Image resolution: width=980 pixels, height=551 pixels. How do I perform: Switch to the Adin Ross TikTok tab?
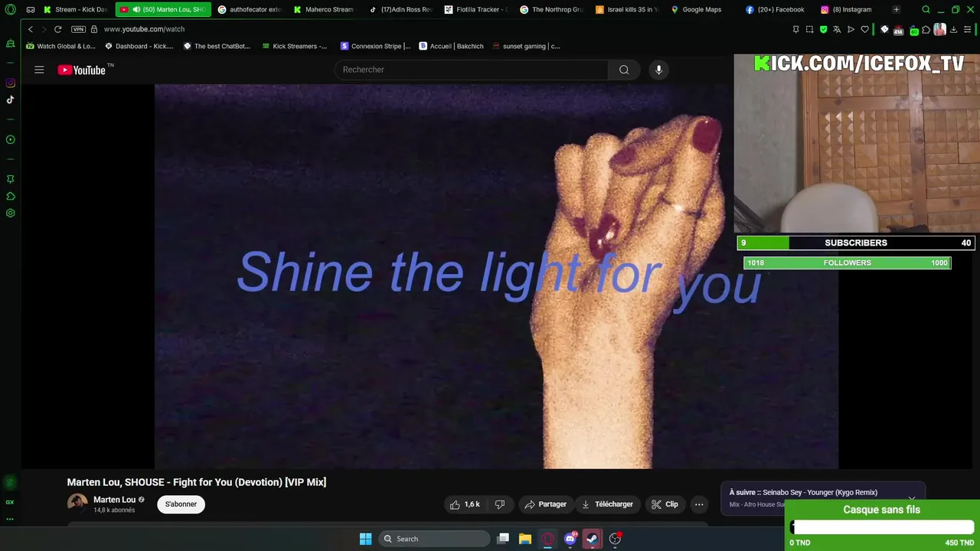click(400, 10)
